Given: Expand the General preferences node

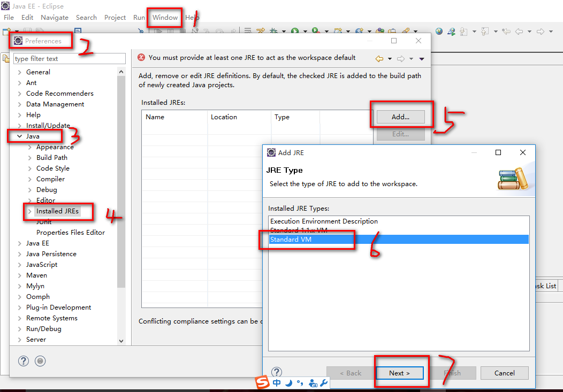Looking at the screenshot, I should (19, 72).
